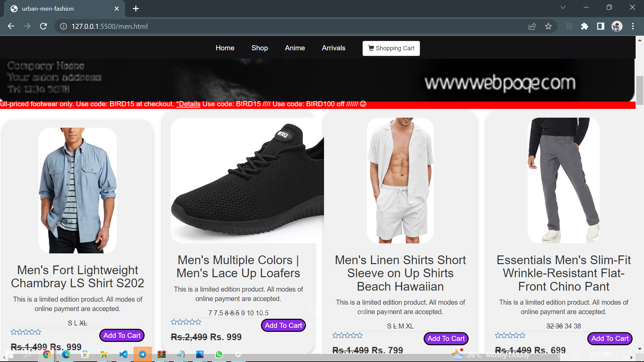Screen dimensions: 644x362
Task: Navigate to the Anime page
Action: pyautogui.click(x=295, y=48)
